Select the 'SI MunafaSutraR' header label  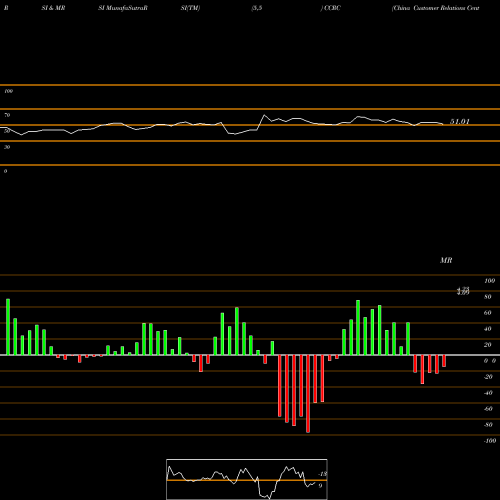click(123, 8)
